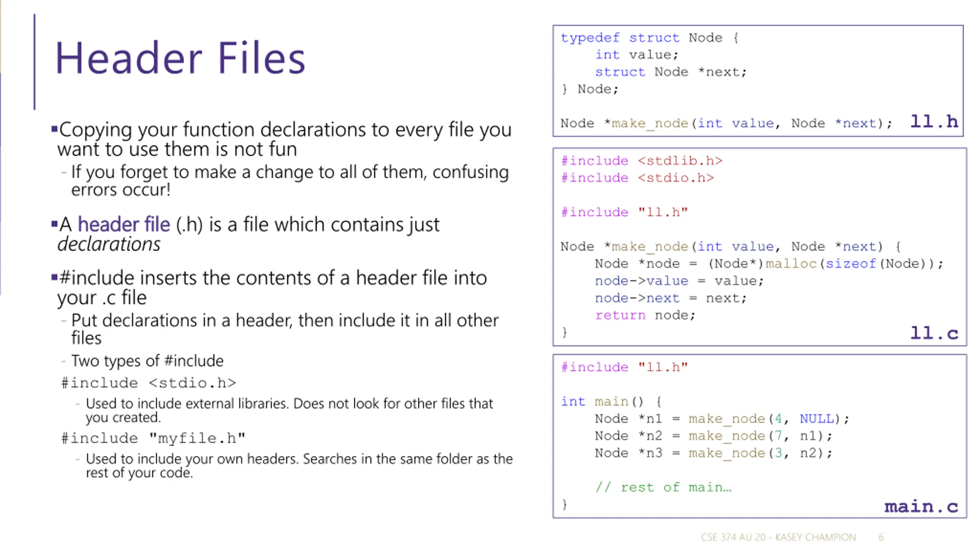Click the 'node->next = next;' line
Screen dimensions: 980x551
coord(671,298)
